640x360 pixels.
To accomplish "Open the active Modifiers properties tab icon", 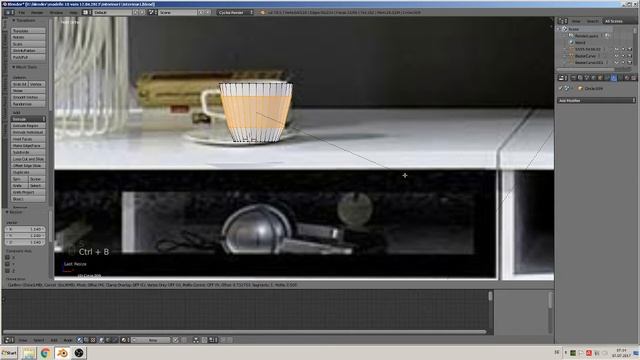I will point(613,78).
